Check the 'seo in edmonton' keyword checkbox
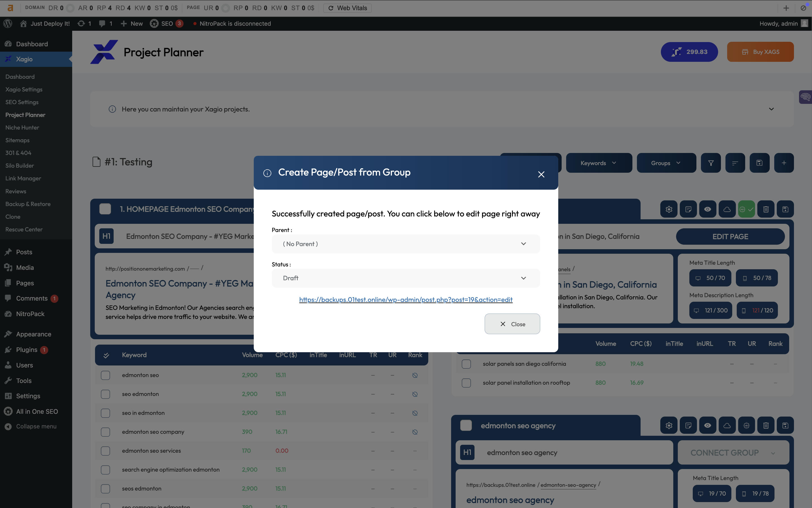The image size is (812, 508). tap(105, 413)
